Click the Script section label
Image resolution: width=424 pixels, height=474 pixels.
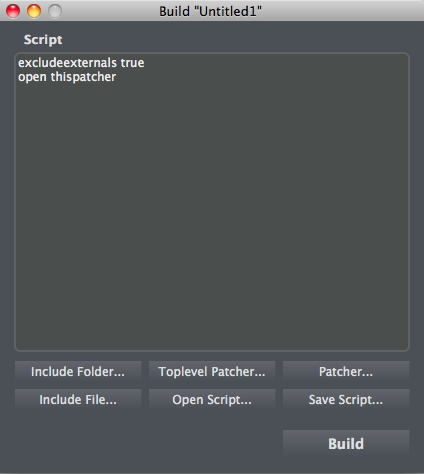pos(43,40)
